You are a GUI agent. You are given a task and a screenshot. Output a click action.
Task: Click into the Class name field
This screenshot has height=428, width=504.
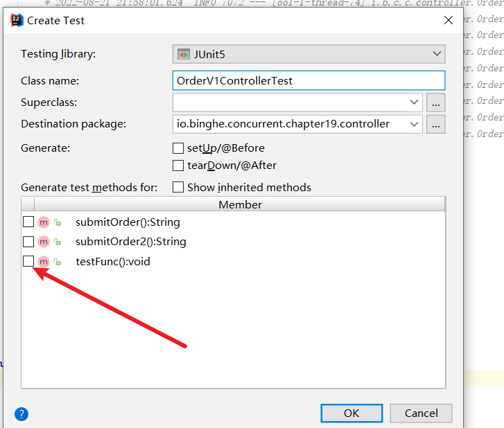(309, 81)
